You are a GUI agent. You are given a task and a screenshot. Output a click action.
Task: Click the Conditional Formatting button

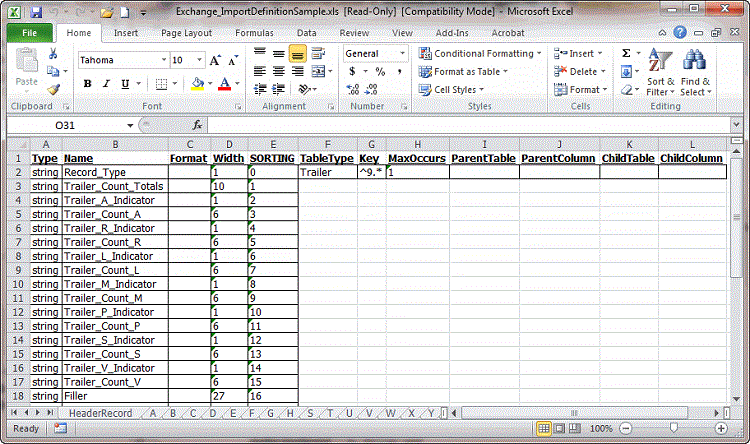click(x=480, y=53)
